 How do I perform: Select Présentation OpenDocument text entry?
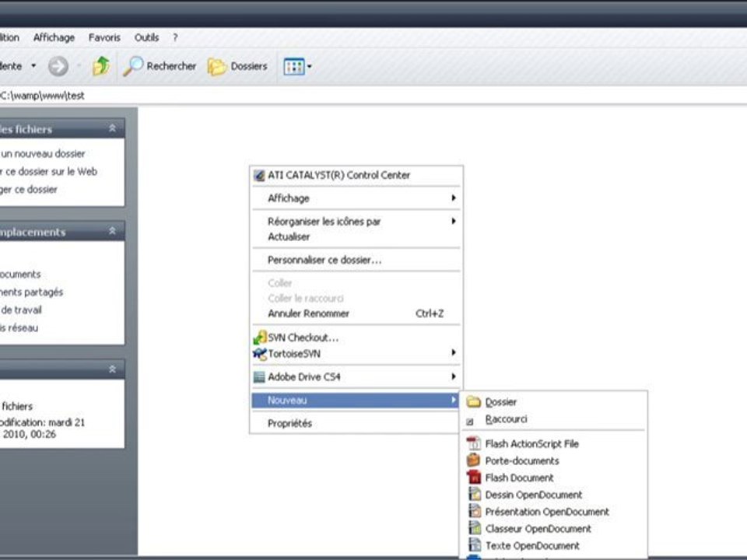(547, 512)
